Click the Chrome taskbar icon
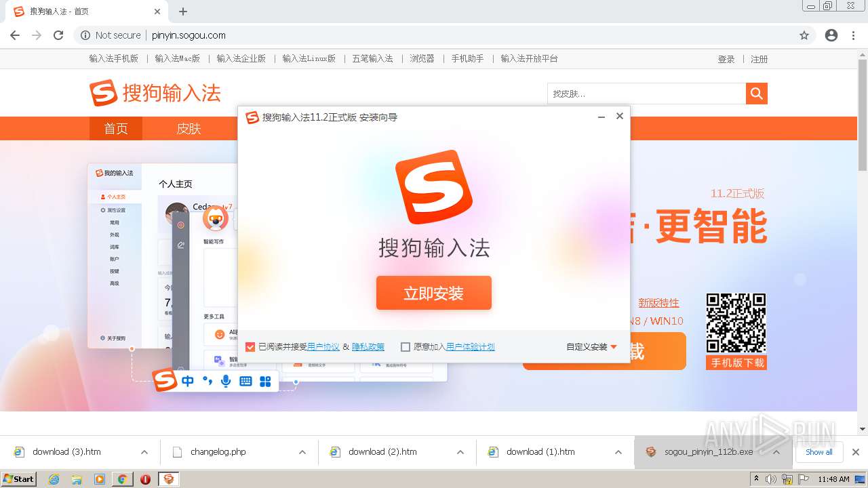868x488 pixels. pyautogui.click(x=122, y=479)
